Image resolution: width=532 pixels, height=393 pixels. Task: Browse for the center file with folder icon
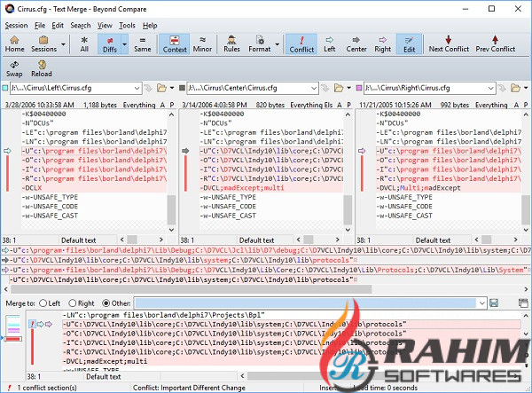point(339,88)
